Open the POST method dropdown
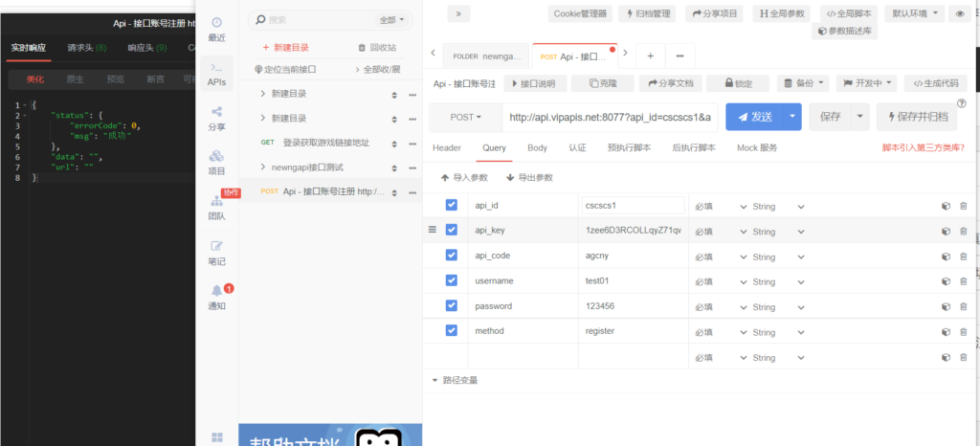 pyautogui.click(x=466, y=117)
